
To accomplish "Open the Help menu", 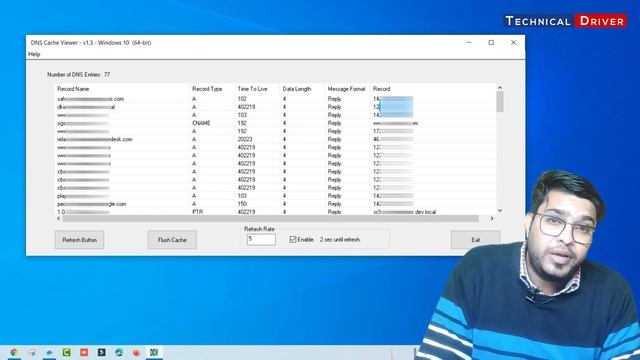I will 34,54.
